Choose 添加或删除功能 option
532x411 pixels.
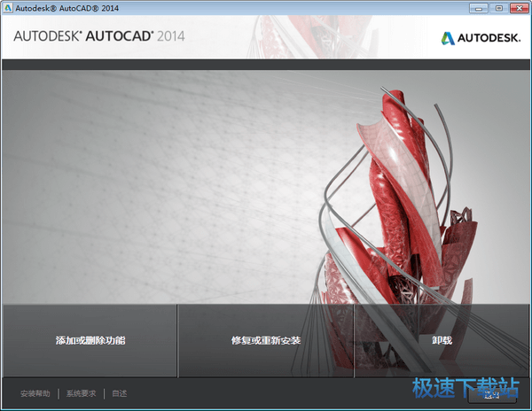[90, 340]
